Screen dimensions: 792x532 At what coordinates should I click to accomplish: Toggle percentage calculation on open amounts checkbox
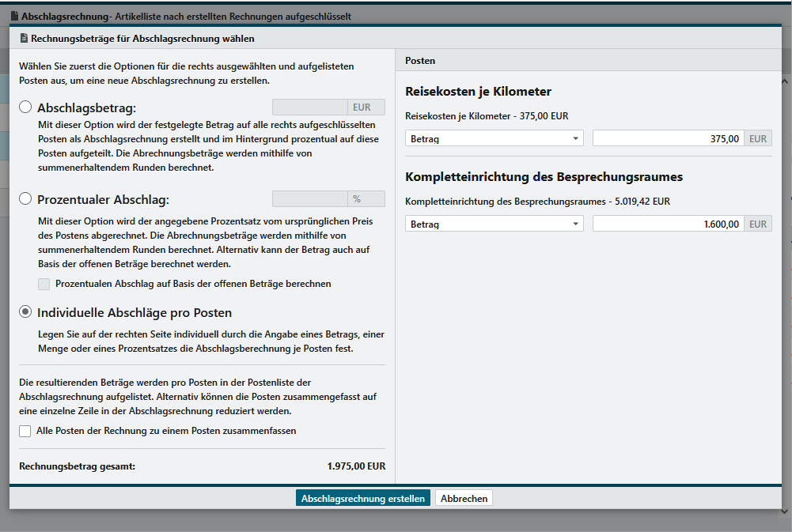pyautogui.click(x=44, y=284)
